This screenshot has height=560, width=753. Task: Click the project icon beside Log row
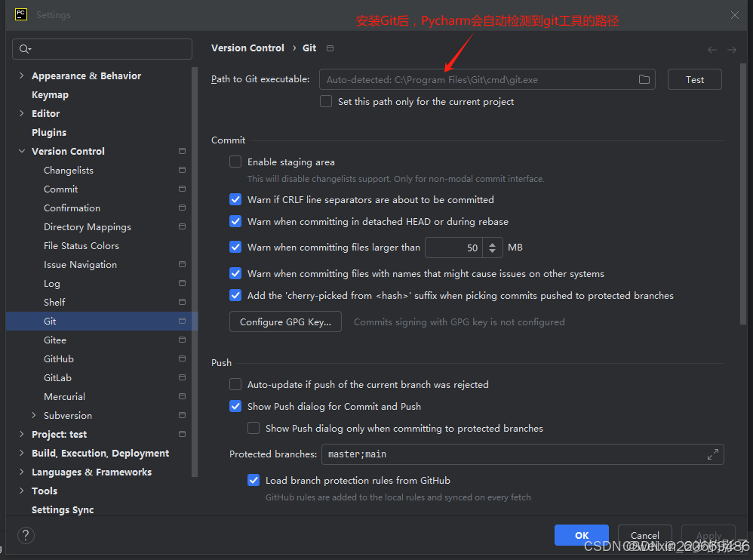pos(182,283)
